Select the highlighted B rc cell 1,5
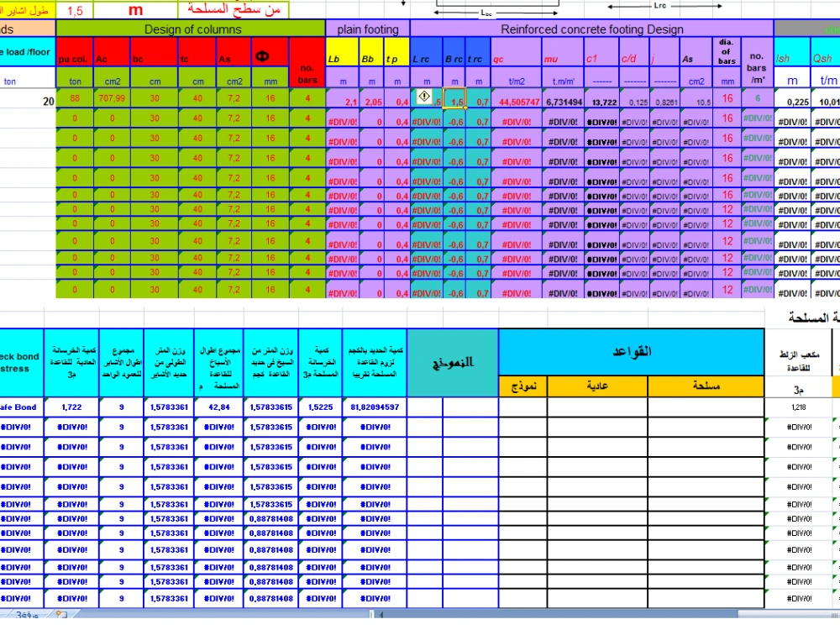This screenshot has width=840, height=630. click(x=454, y=98)
